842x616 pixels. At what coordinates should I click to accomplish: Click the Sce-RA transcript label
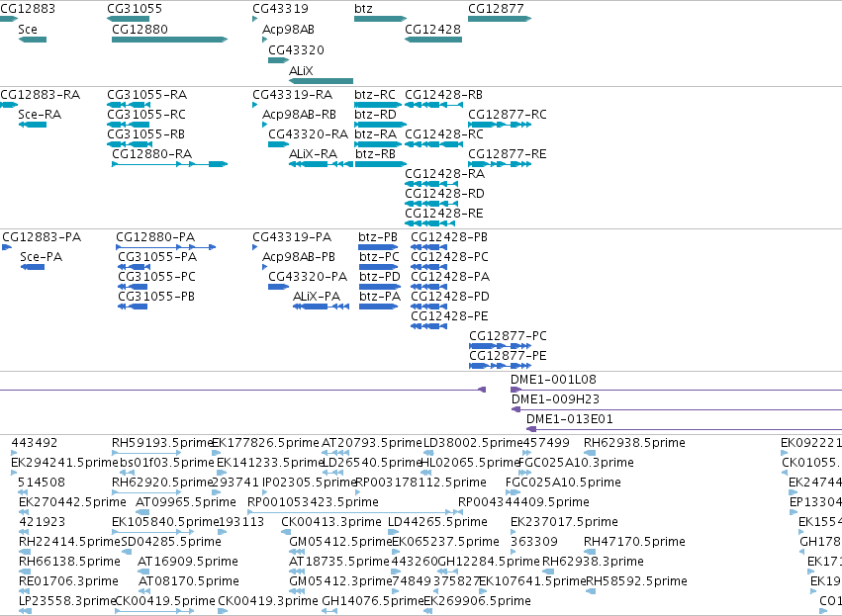40,115
